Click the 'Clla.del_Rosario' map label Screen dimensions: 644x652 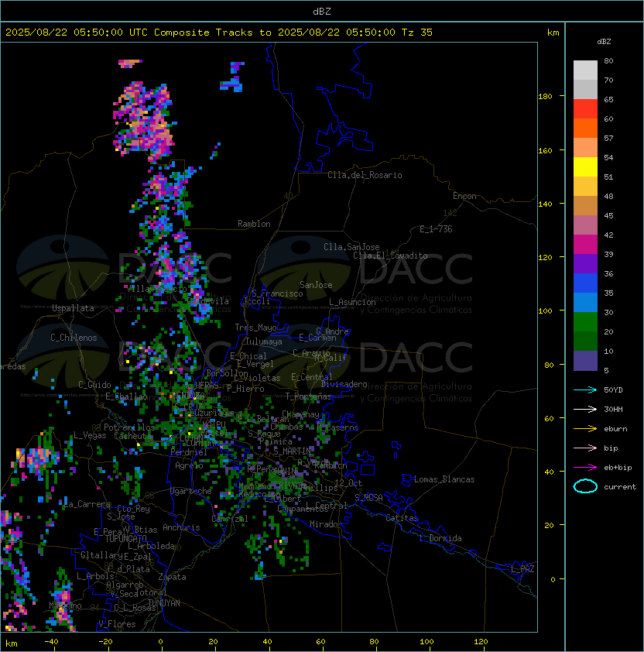pos(365,175)
